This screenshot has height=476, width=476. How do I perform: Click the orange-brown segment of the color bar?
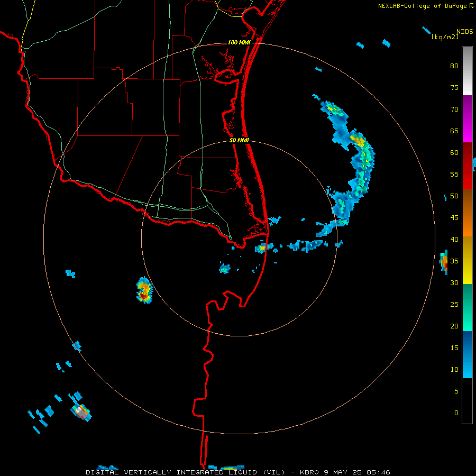pos(467,213)
